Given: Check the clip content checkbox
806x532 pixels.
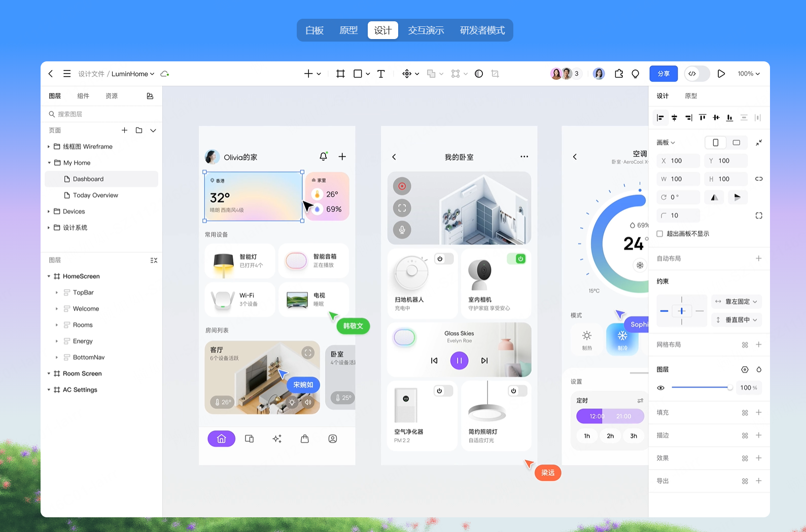Looking at the screenshot, I should (x=660, y=234).
